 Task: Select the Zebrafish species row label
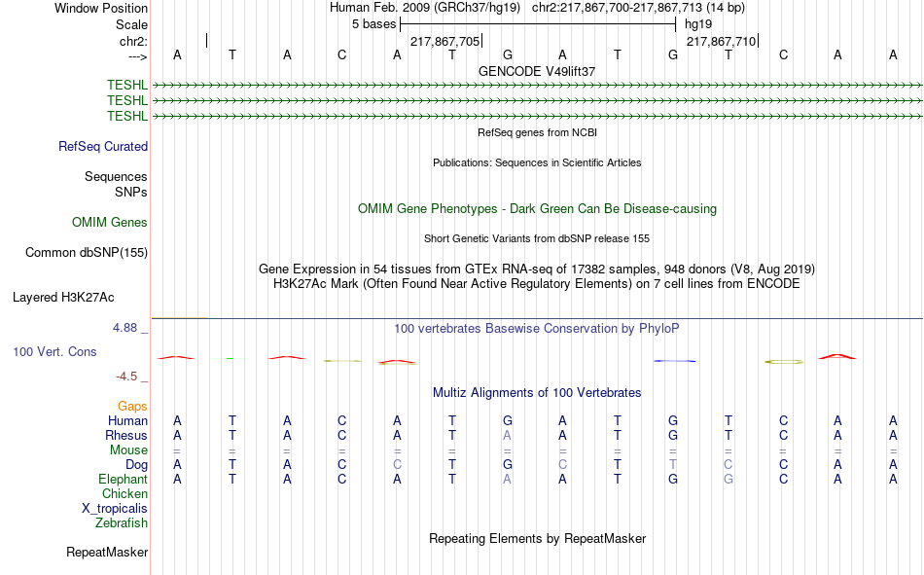coord(122,523)
